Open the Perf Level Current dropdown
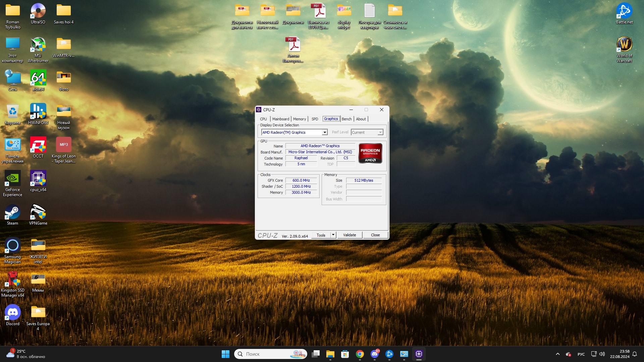This screenshot has height=362, width=644. click(380, 132)
